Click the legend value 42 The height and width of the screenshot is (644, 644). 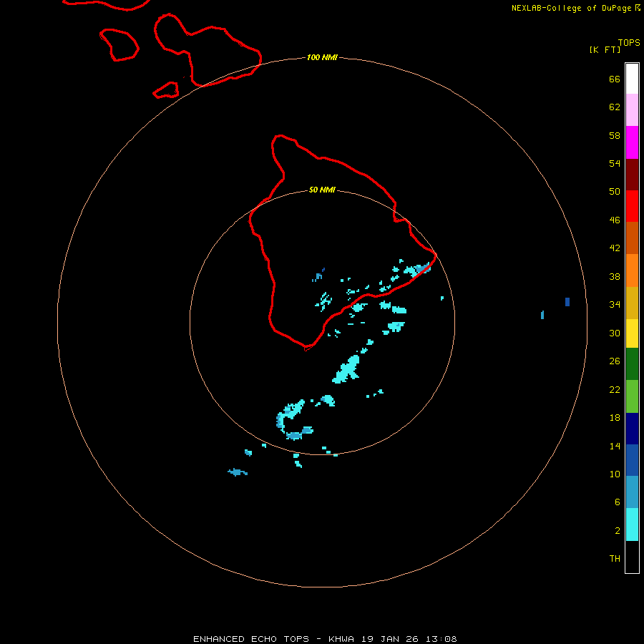point(615,248)
